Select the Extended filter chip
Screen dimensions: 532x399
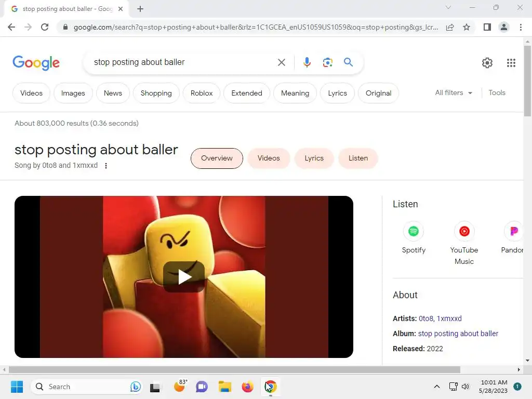(247, 93)
